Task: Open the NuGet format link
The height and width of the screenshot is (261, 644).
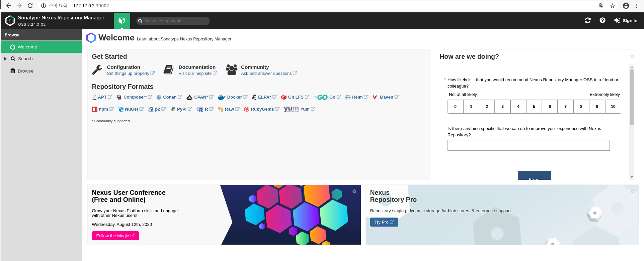Action: click(x=131, y=109)
